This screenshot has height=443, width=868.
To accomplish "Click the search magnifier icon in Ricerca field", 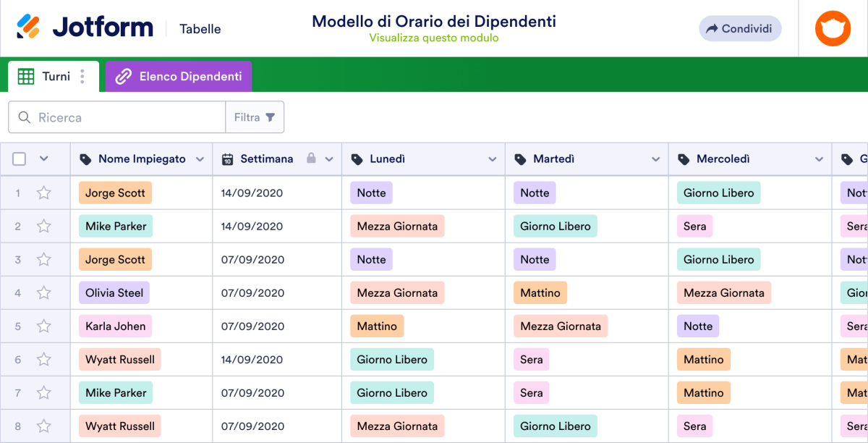I will (24, 117).
